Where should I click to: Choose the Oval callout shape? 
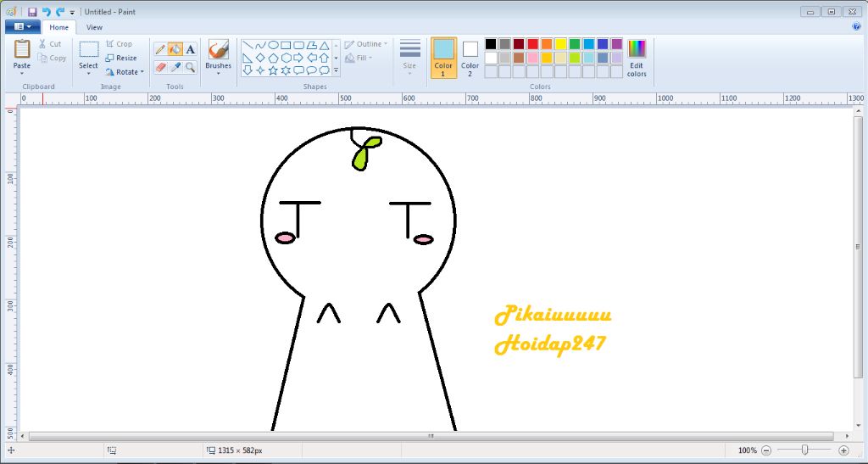(x=312, y=70)
